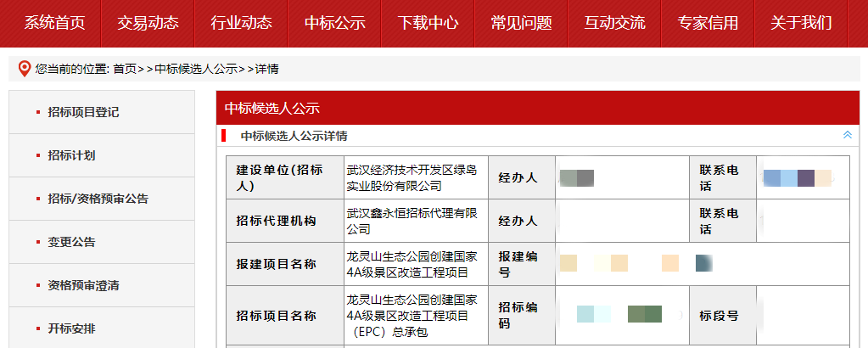Click 中标候选人公示 breadcrumb link
This screenshot has width=868, height=348.
[195, 69]
